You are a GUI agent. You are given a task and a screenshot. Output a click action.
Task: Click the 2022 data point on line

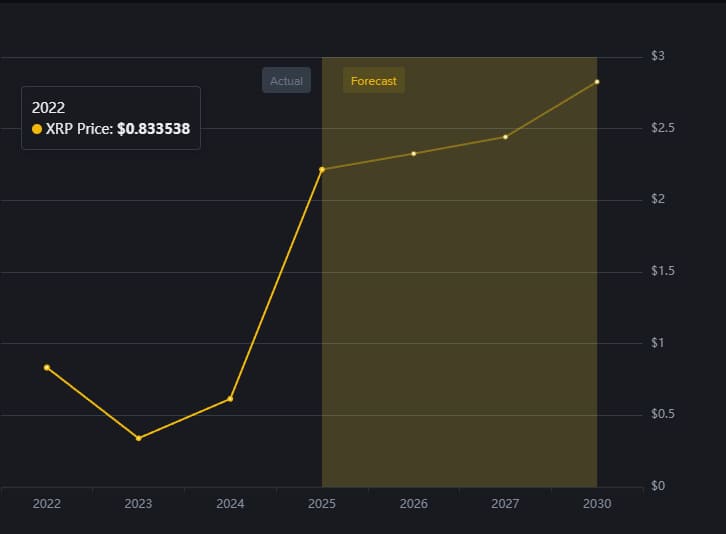click(x=46, y=367)
